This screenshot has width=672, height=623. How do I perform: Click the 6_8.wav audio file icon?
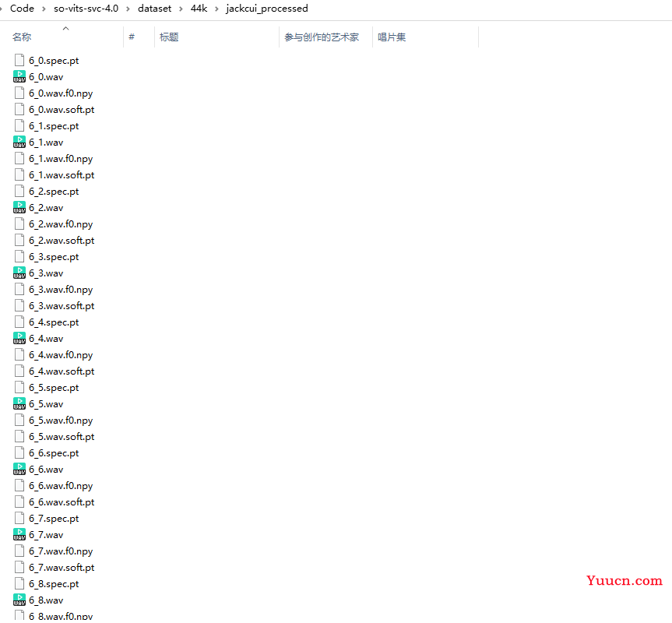tap(19, 600)
